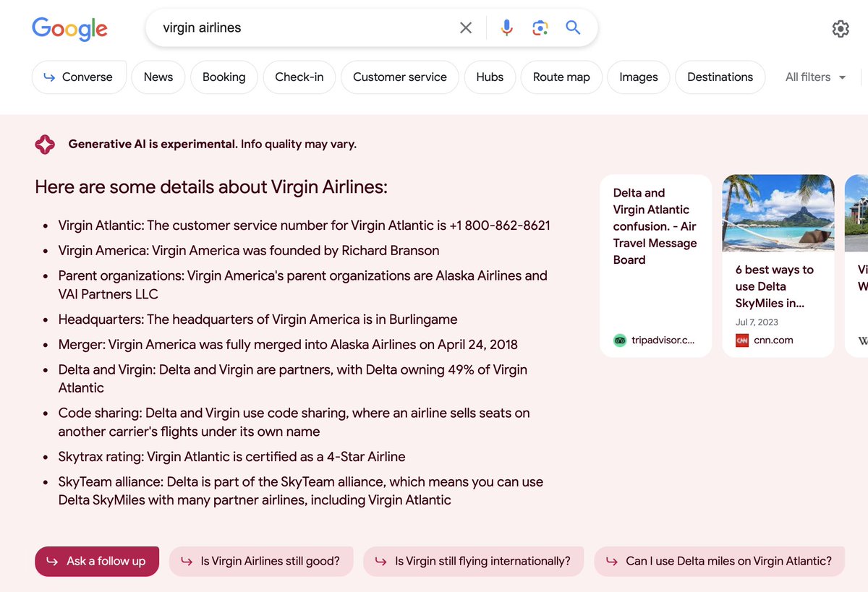Clear the search box with the X icon
This screenshot has height=592, width=868.
[466, 27]
